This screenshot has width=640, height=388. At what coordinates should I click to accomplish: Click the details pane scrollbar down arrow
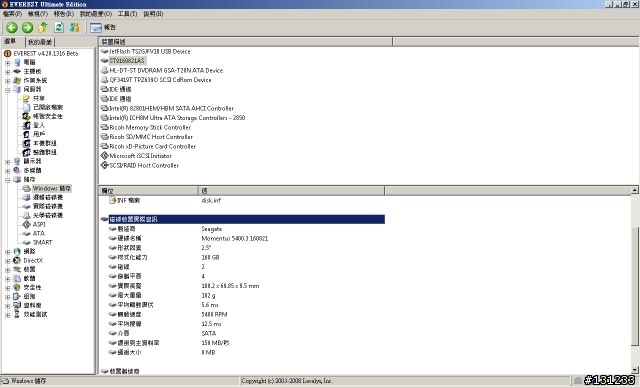point(635,370)
